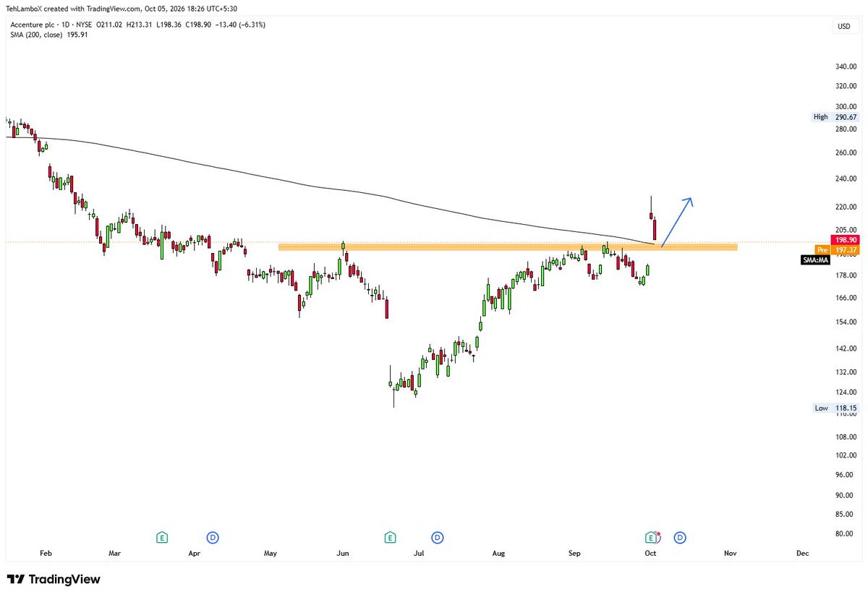Select the Jun label on the time axis

[x=343, y=554]
